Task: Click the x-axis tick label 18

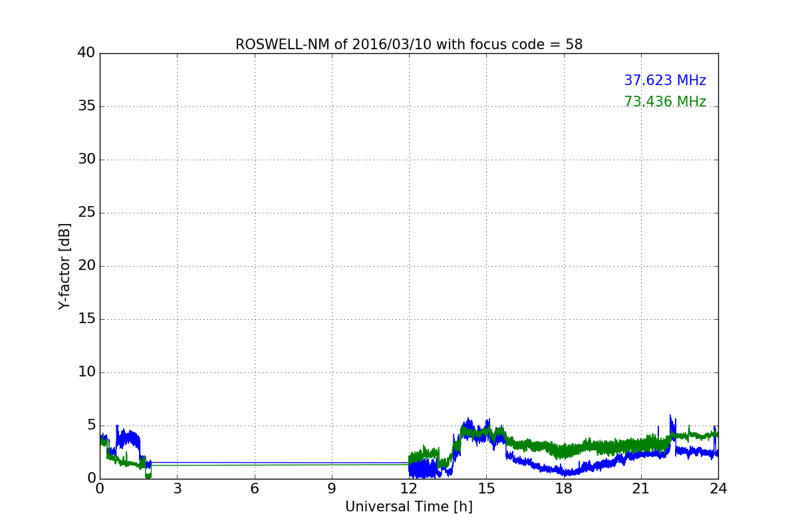Action: pos(564,489)
